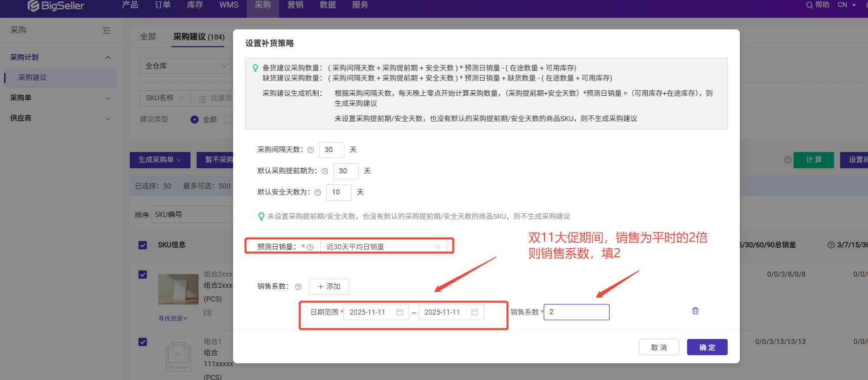Select the 全部 radio button for 建议类型

click(195, 120)
